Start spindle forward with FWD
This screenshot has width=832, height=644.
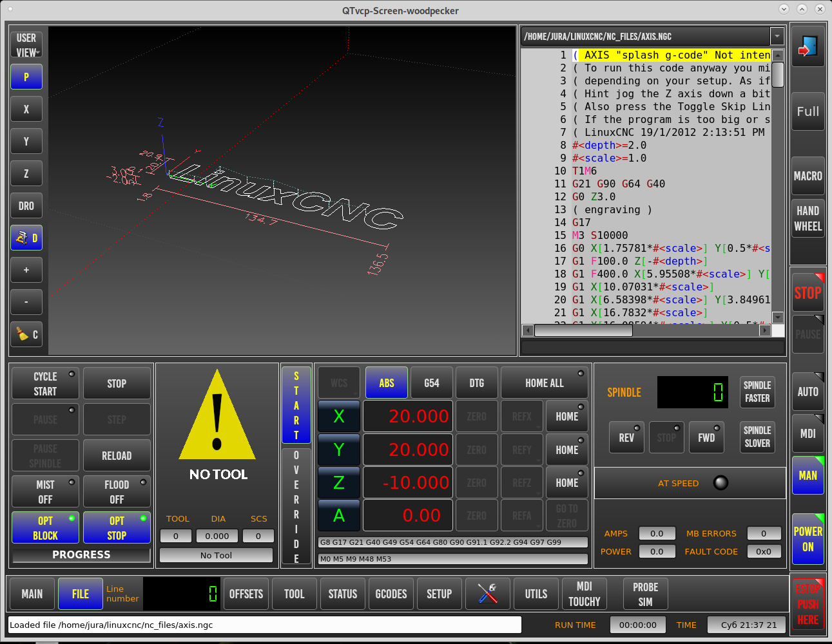click(706, 437)
